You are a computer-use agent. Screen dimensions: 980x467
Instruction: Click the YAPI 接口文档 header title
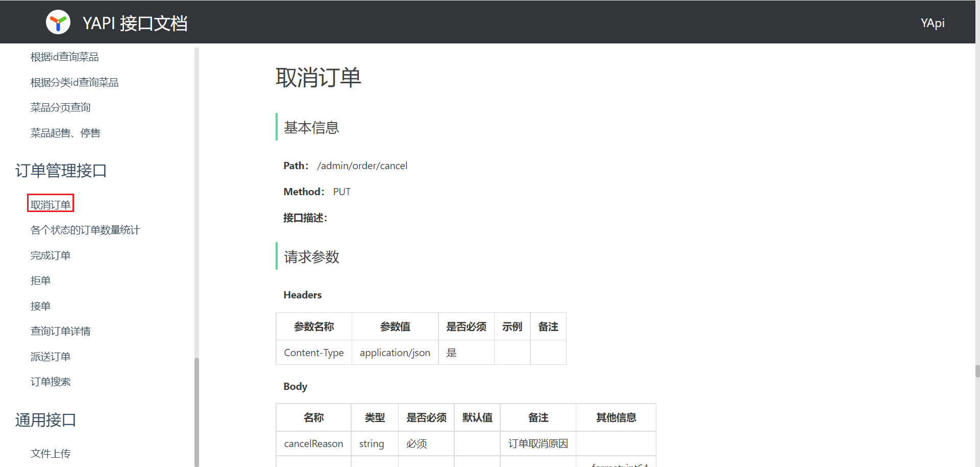pyautogui.click(x=135, y=24)
